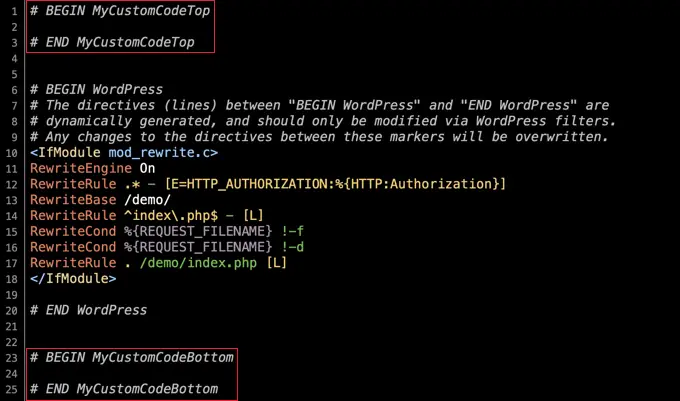
Task: Click the closing '</IfModule>' tag
Action: [x=73, y=279]
